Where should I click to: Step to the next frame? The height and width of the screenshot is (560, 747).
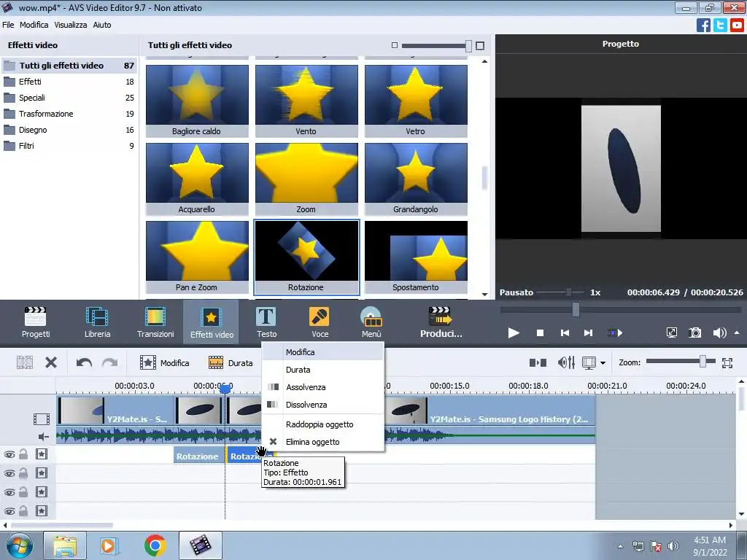pyautogui.click(x=589, y=332)
